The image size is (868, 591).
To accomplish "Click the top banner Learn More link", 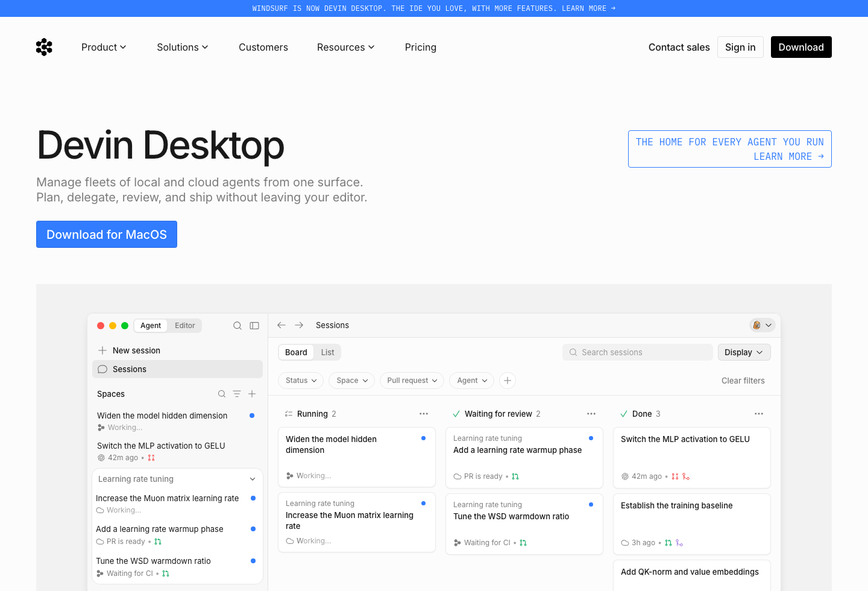I will click(589, 8).
